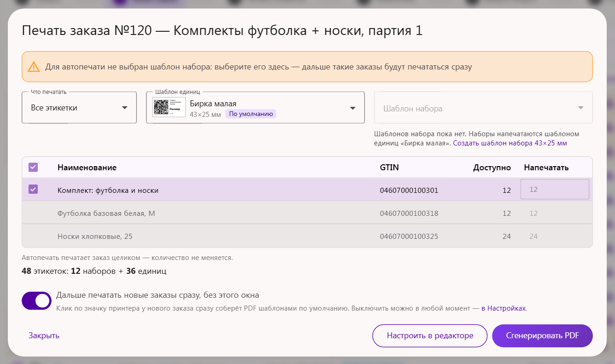Screen dimensions: 615x364
Task: Turn off the auto-print new orders switch
Action: (x=36, y=300)
